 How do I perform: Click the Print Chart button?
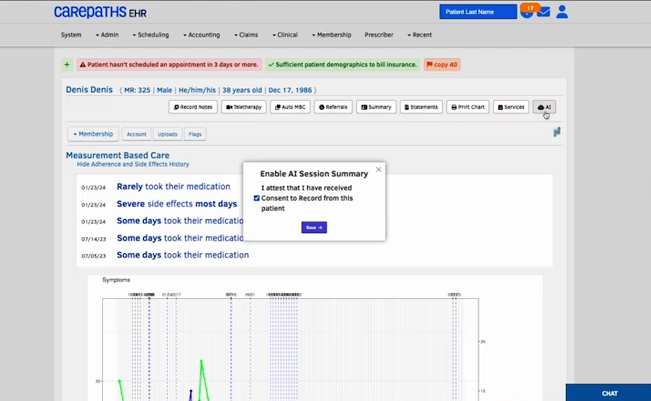(x=467, y=107)
